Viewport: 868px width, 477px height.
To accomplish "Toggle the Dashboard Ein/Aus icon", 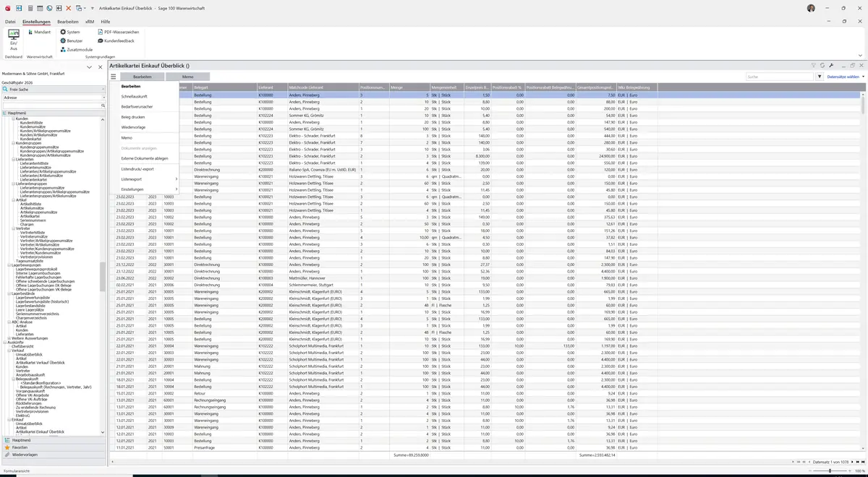I will 14,40.
